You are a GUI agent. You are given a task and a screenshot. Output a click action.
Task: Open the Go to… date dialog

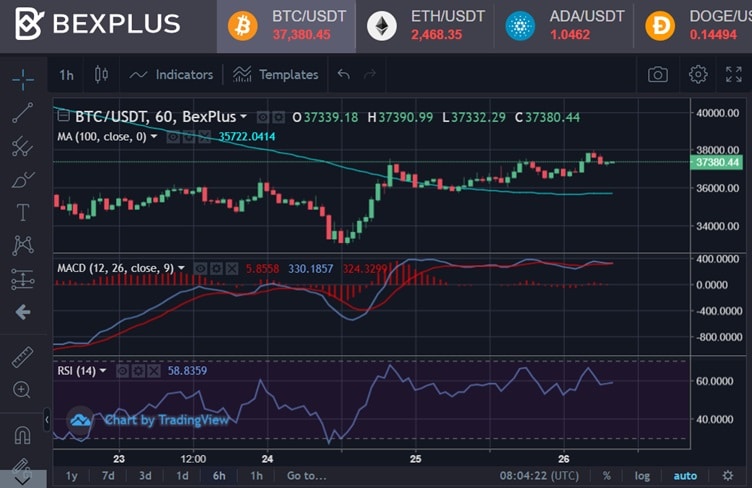pyautogui.click(x=306, y=476)
